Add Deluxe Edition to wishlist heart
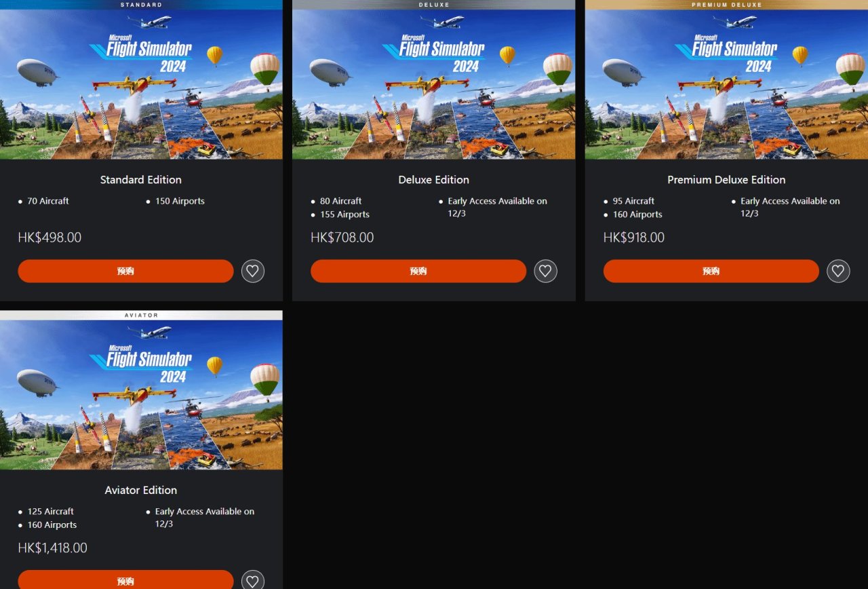Screen dimensions: 868x589 (546, 271)
